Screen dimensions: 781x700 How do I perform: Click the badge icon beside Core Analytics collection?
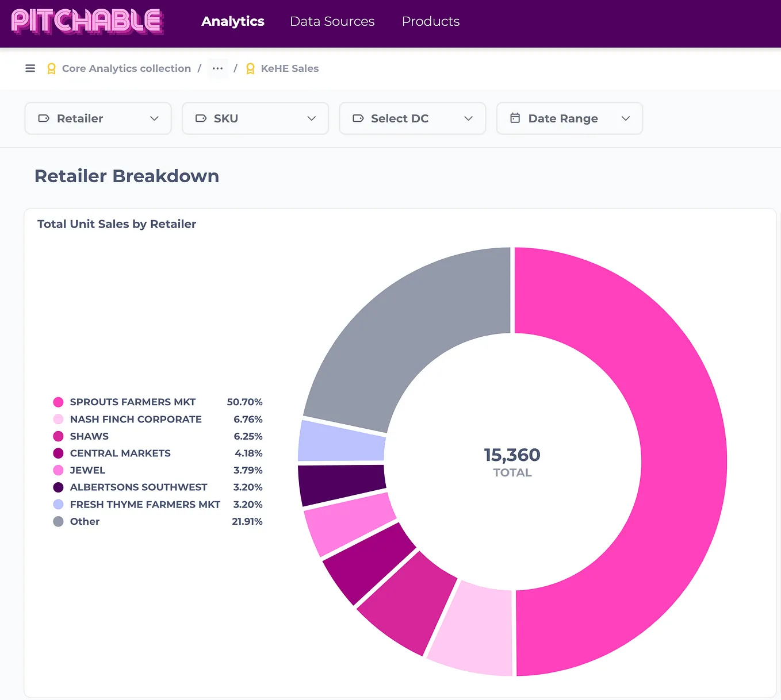tap(51, 69)
